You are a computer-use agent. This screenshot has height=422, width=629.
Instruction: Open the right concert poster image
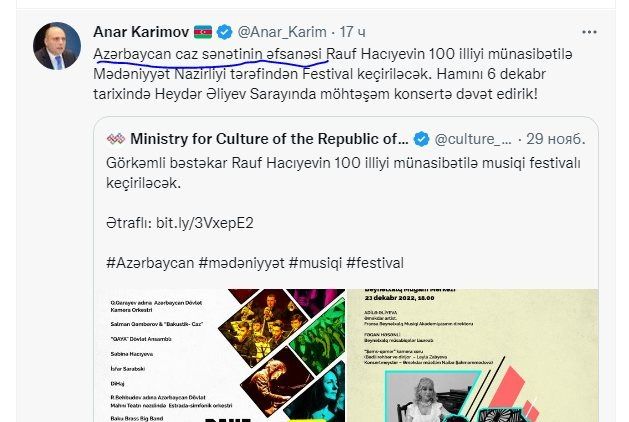pyautogui.click(x=473, y=355)
